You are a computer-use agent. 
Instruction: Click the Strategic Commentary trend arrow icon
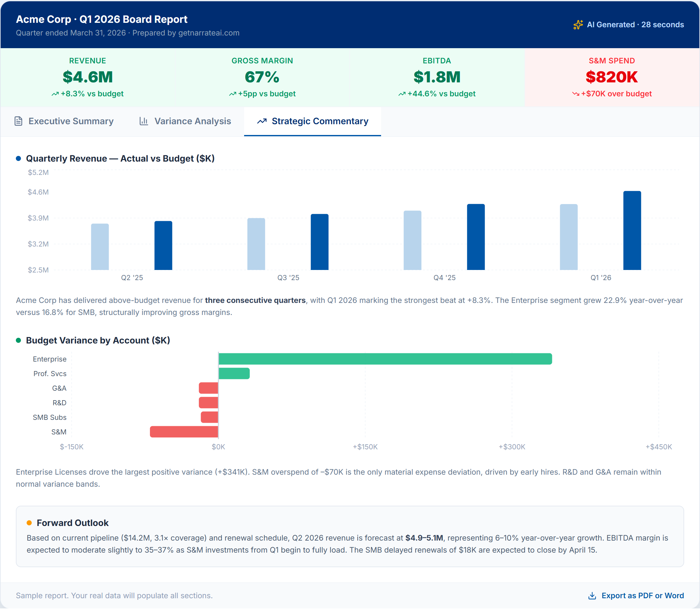[x=262, y=121]
